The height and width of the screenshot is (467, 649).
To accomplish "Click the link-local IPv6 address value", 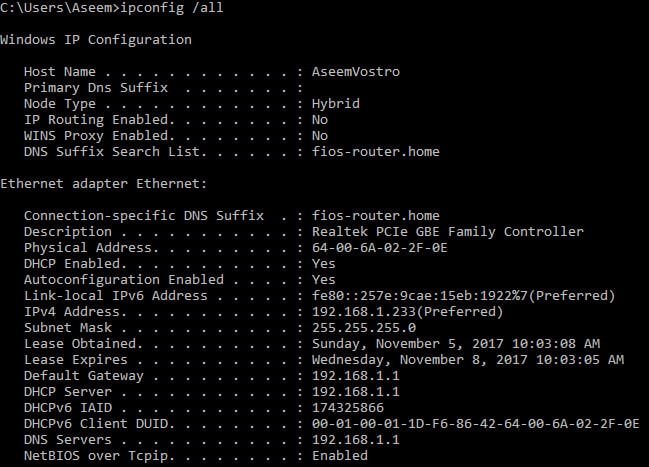I will (464, 296).
